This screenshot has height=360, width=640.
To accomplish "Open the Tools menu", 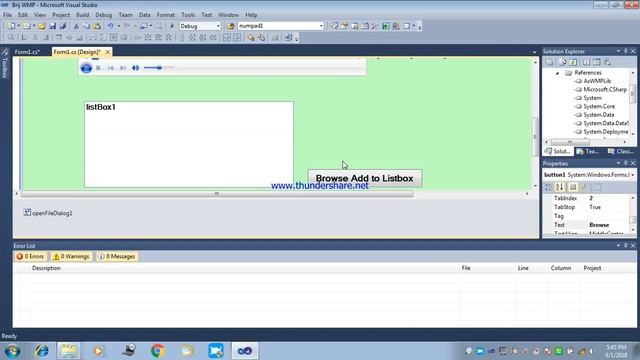I will point(188,15).
